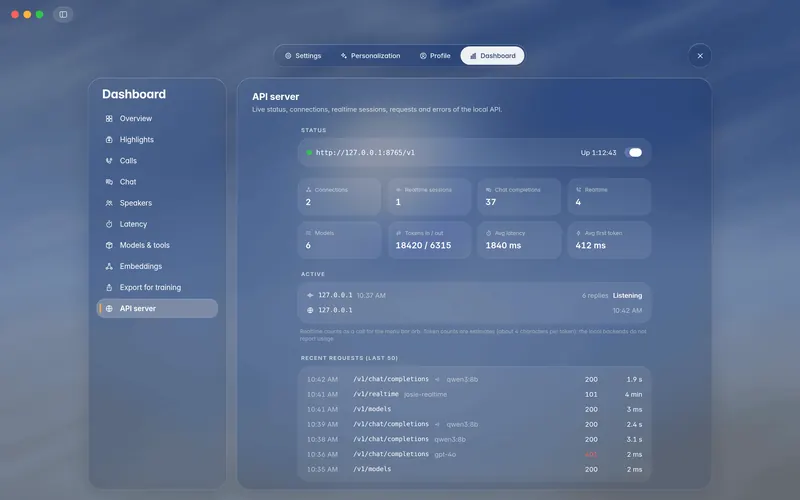Click the 101 status code of realtime request
This screenshot has height=500, width=800.
(x=591, y=394)
